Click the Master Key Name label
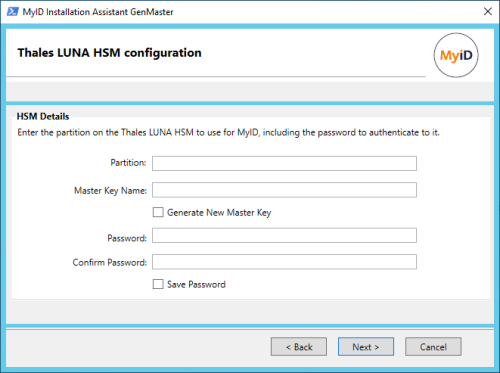The height and width of the screenshot is (373, 500). point(110,191)
